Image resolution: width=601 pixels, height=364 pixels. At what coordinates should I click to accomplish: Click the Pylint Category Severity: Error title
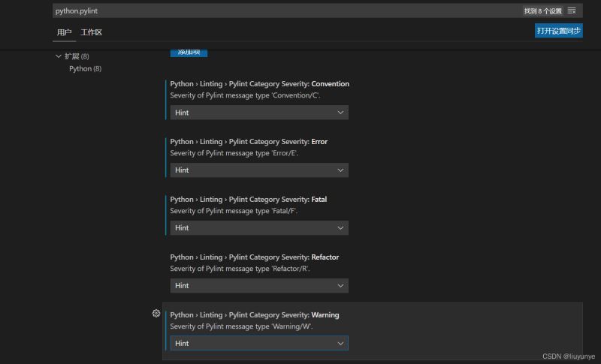(249, 142)
